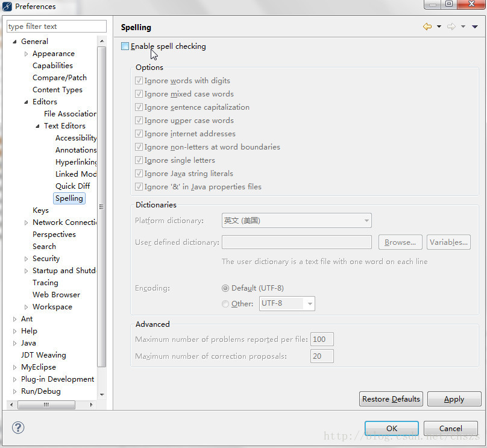The height and width of the screenshot is (448, 487).
Task: Click the tree vertical scrollbar up arrow
Action: click(x=102, y=42)
